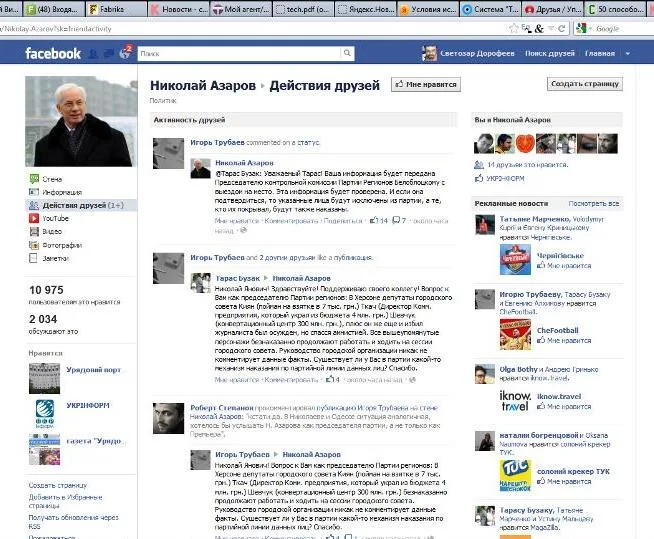Click Поделиться under the first post
Screen dimensions: 654x539
click(x=343, y=221)
